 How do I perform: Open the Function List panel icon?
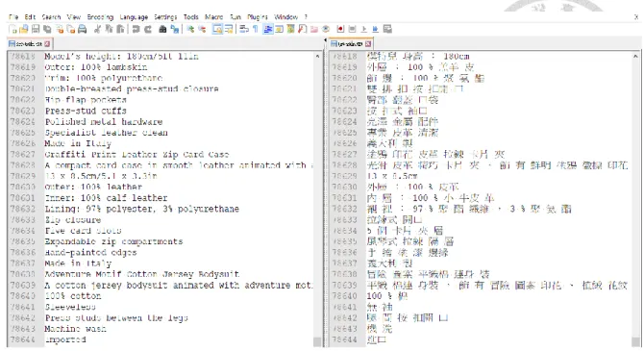click(302, 29)
